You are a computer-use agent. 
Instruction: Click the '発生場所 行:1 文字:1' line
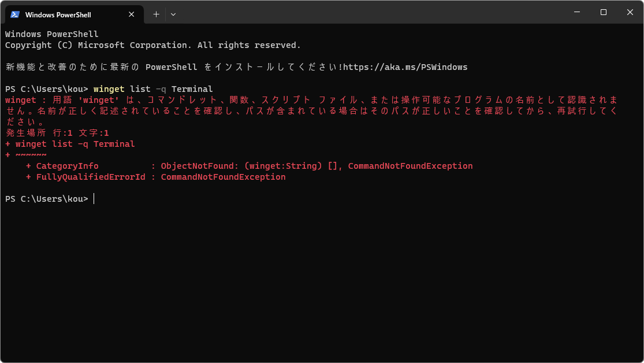[57, 133]
